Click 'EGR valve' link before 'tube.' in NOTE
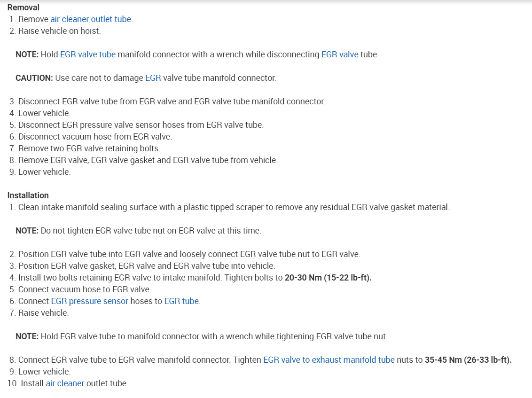Image resolution: width=532 pixels, height=398 pixels. click(339, 55)
